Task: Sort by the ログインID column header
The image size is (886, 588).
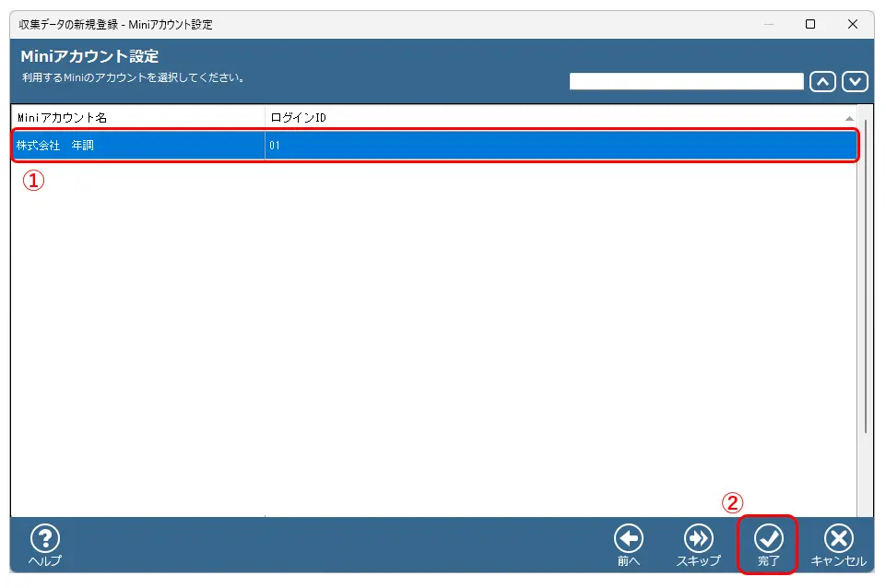Action: tap(553, 118)
